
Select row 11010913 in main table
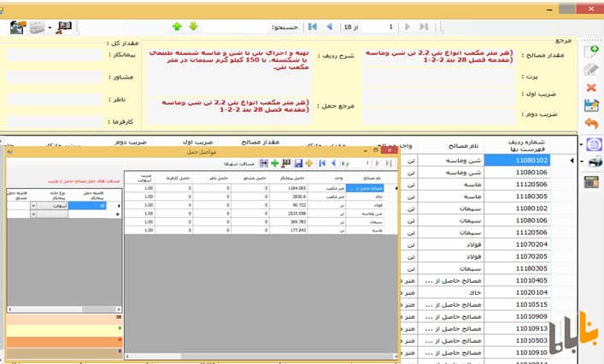518,329
